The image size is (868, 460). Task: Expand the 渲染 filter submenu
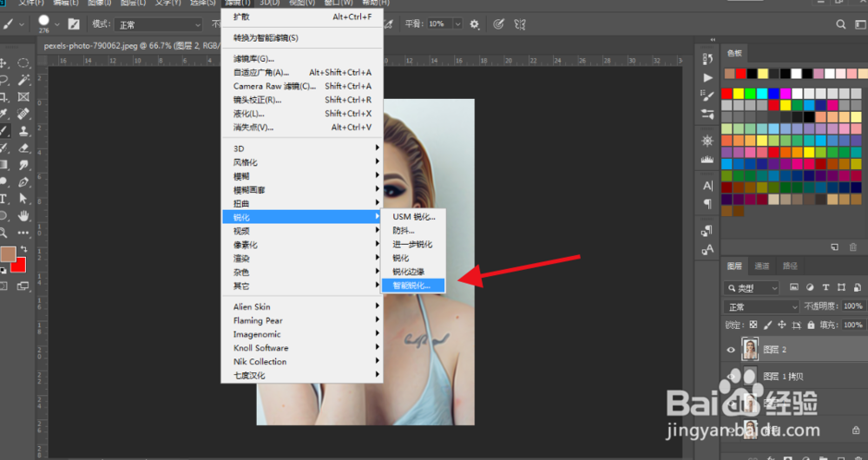302,259
